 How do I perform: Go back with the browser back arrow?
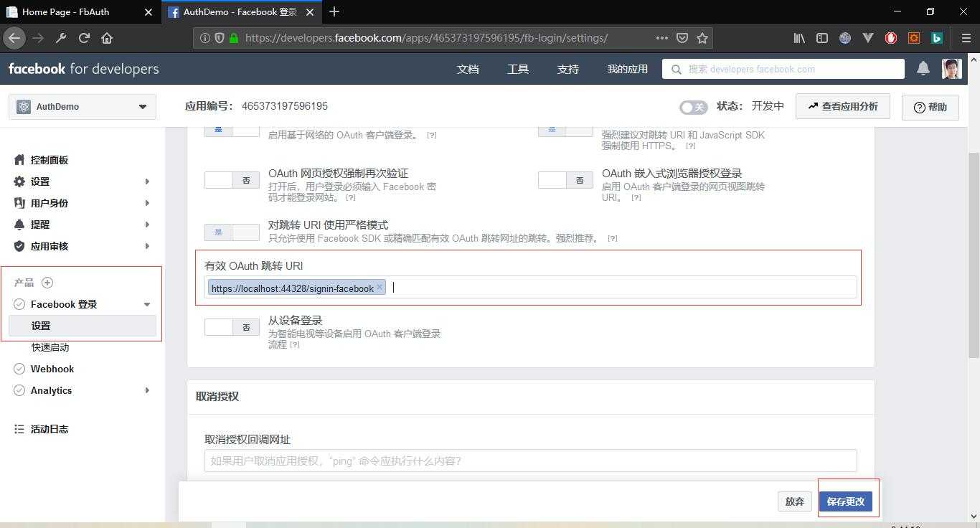tap(14, 38)
